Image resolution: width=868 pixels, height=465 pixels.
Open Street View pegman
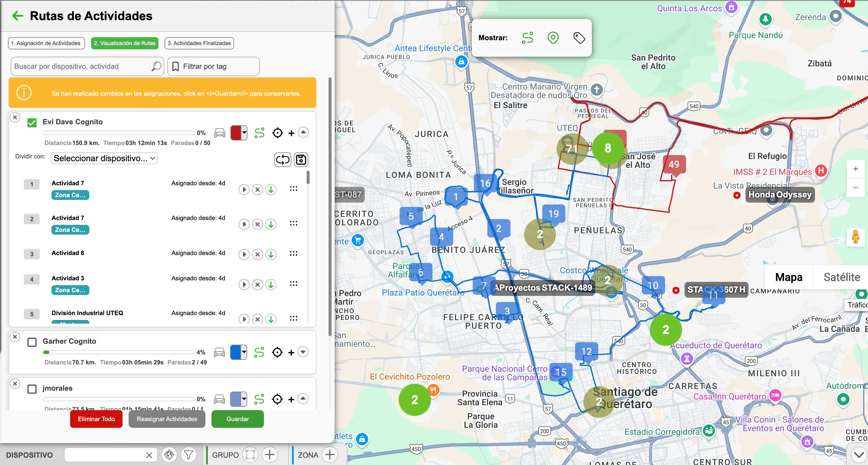855,237
